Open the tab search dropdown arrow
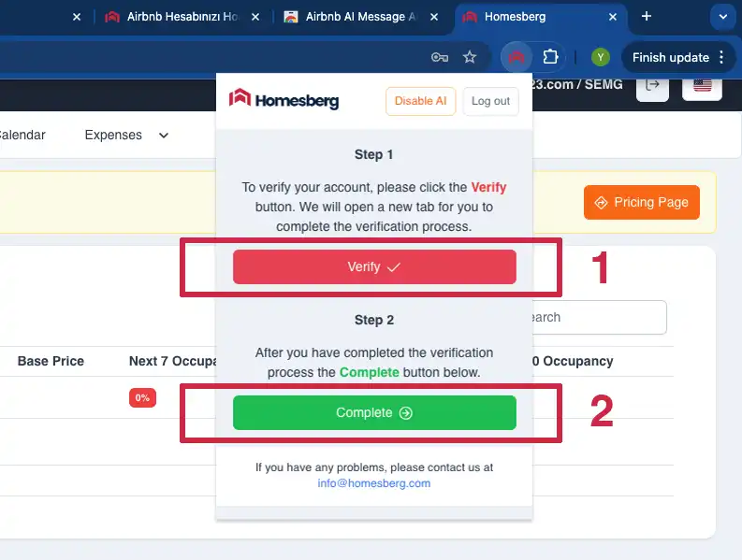 (x=722, y=17)
